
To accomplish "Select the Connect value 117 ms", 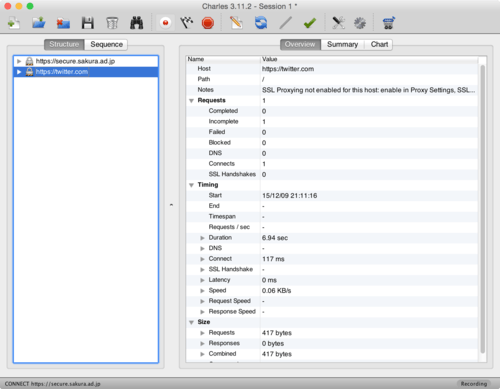I will [273, 259].
